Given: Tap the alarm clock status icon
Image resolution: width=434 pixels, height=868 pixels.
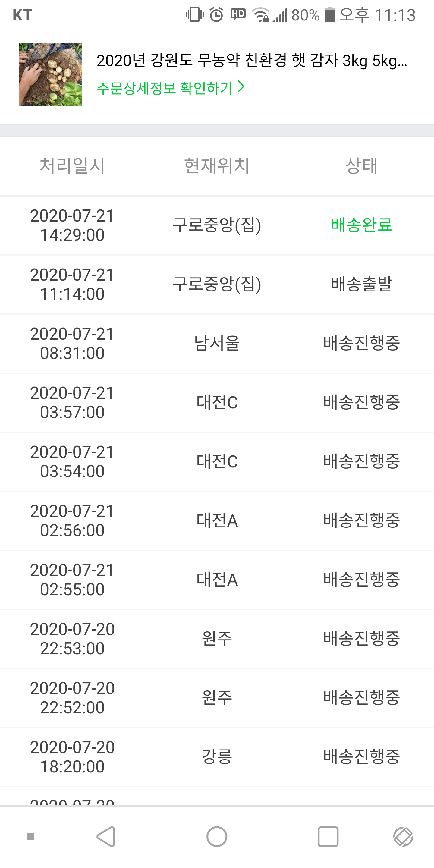Looking at the screenshot, I should coord(216,15).
